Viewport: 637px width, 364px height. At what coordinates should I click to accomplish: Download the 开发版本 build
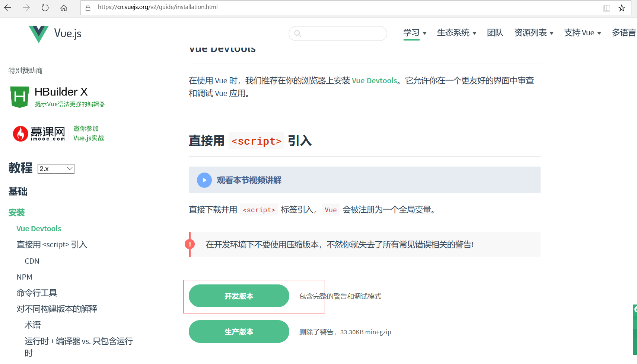pyautogui.click(x=239, y=296)
